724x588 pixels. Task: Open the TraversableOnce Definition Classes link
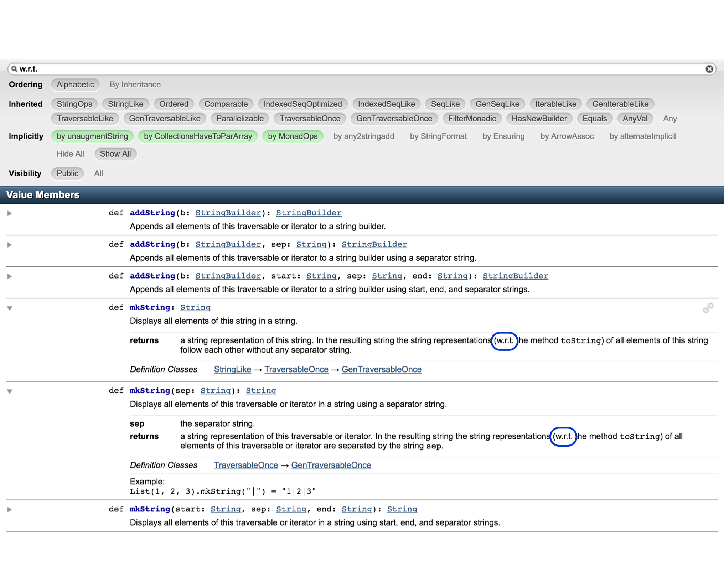point(297,369)
